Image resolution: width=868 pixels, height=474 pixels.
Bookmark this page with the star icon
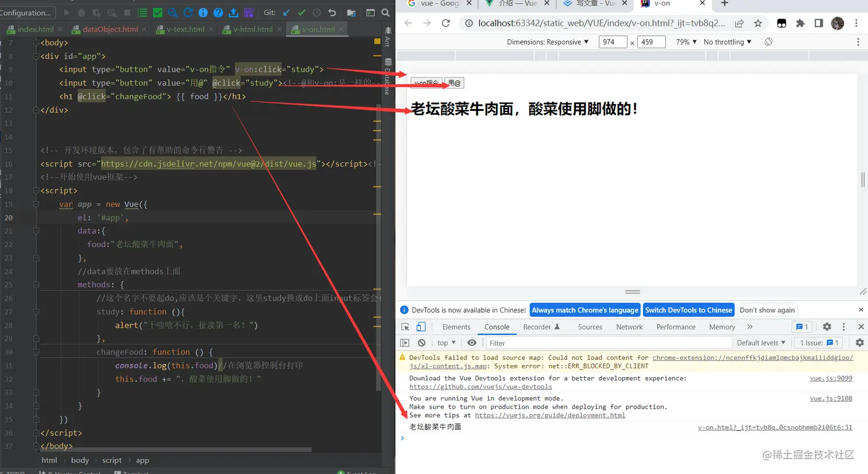[758, 23]
